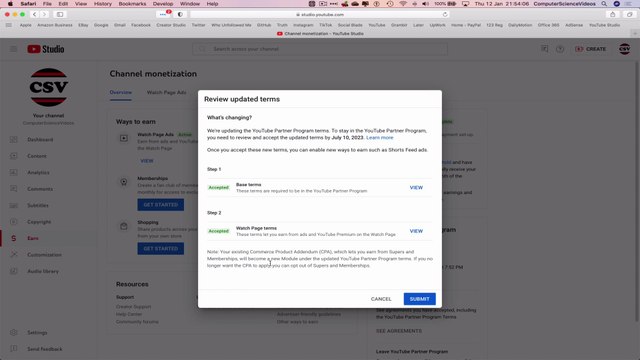The width and height of the screenshot is (640, 360).
Task: Open the GitHub bookmark
Action: point(264,25)
